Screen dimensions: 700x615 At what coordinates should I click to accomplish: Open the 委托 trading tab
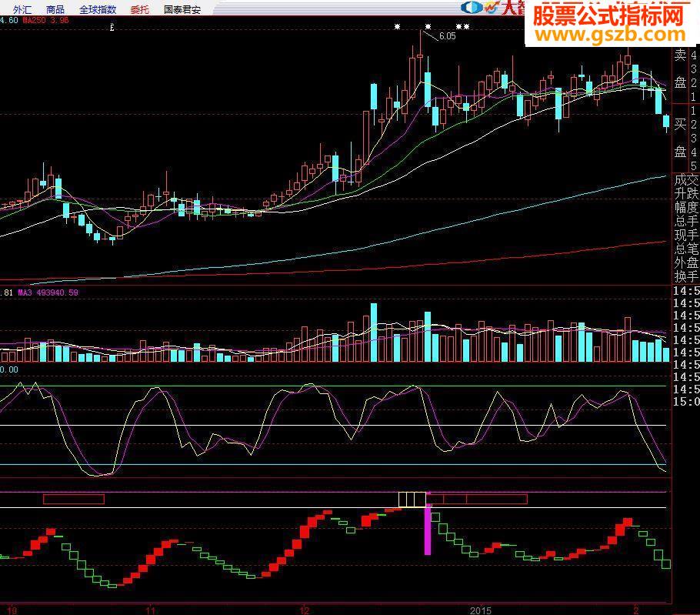tap(140, 9)
